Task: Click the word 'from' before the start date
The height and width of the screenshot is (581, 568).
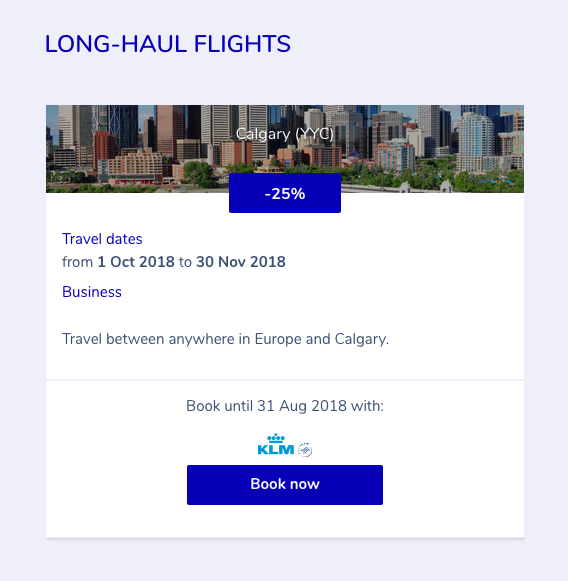Action: (x=77, y=262)
